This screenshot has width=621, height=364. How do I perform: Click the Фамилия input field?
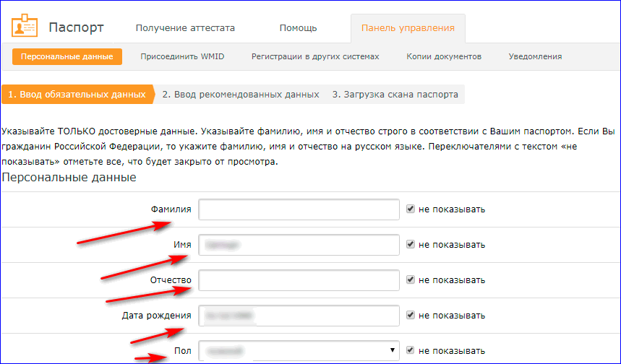299,209
